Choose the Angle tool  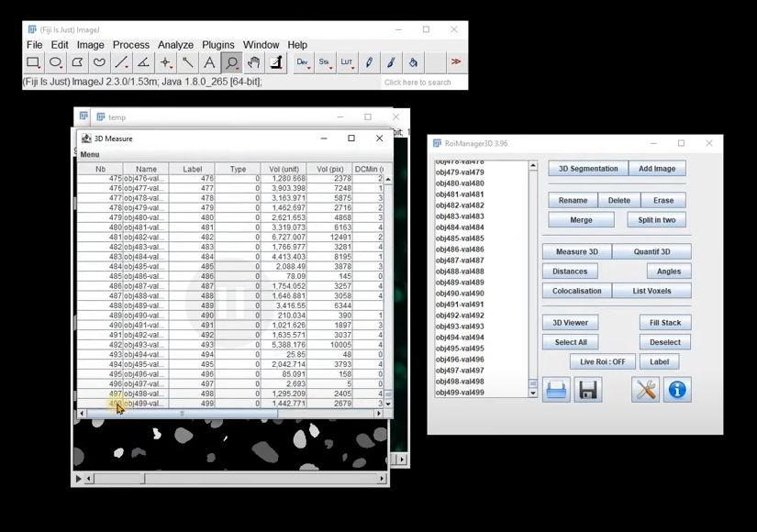[x=143, y=61]
